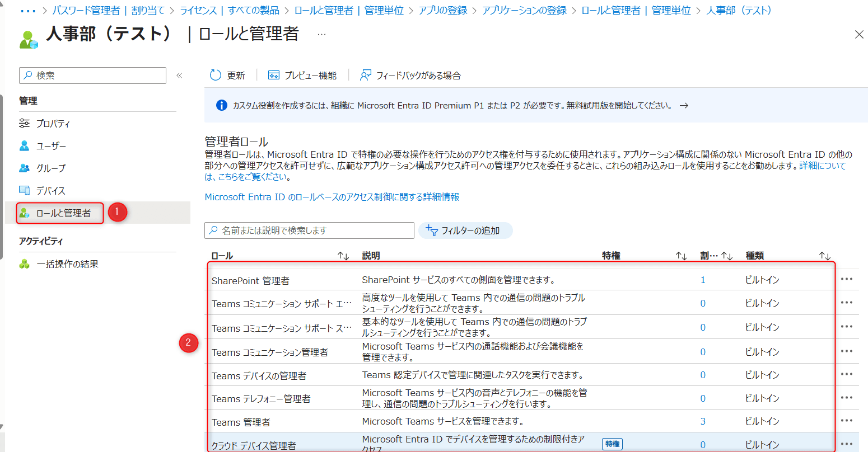Screen dimensions: 868x452
Task: Open the more options ellipsis beside the page title
Action: pos(321,34)
